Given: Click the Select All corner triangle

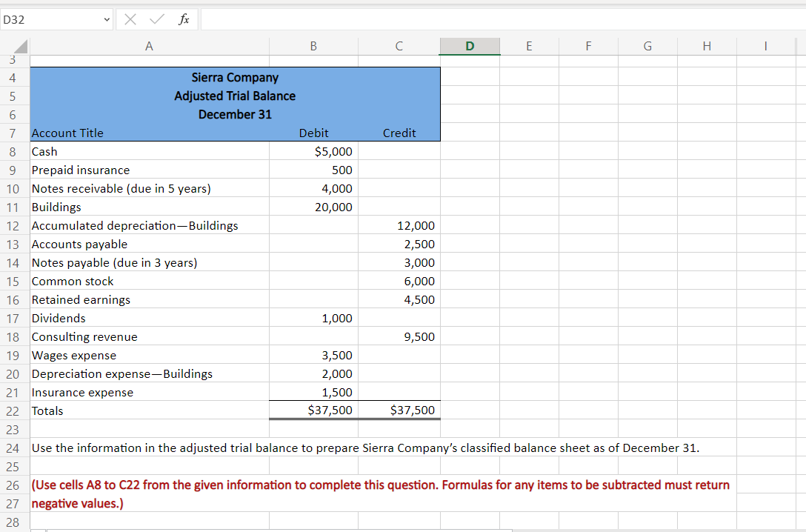Looking at the screenshot, I should [21, 47].
